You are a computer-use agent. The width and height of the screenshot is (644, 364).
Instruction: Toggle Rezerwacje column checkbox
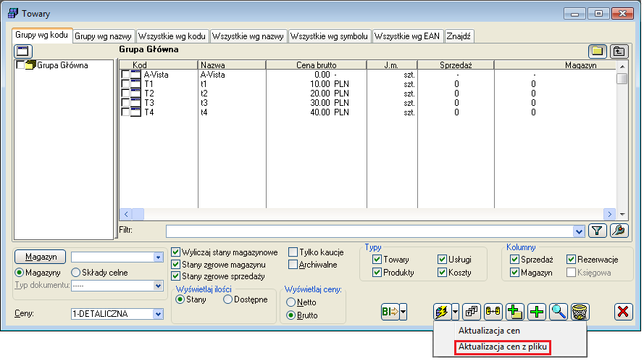coord(571,259)
